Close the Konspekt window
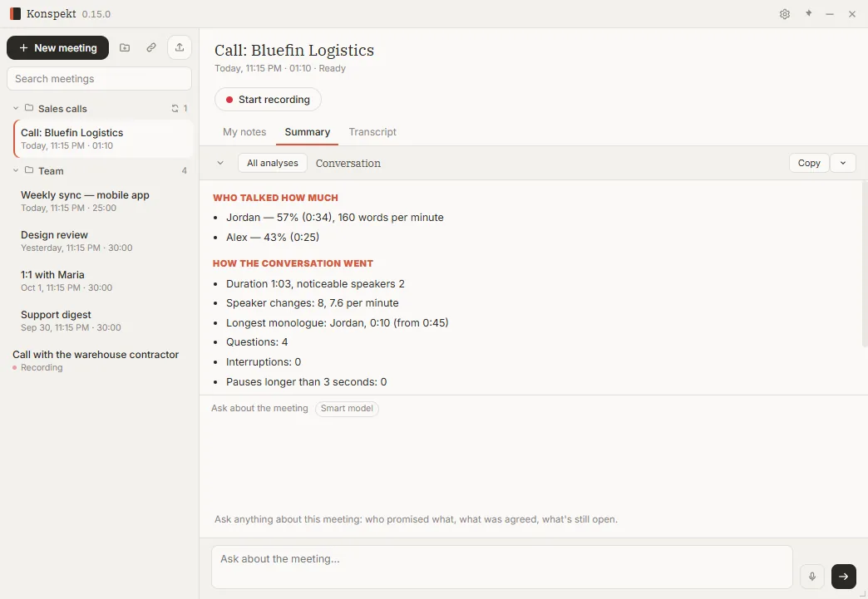This screenshot has width=868, height=599. (852, 14)
